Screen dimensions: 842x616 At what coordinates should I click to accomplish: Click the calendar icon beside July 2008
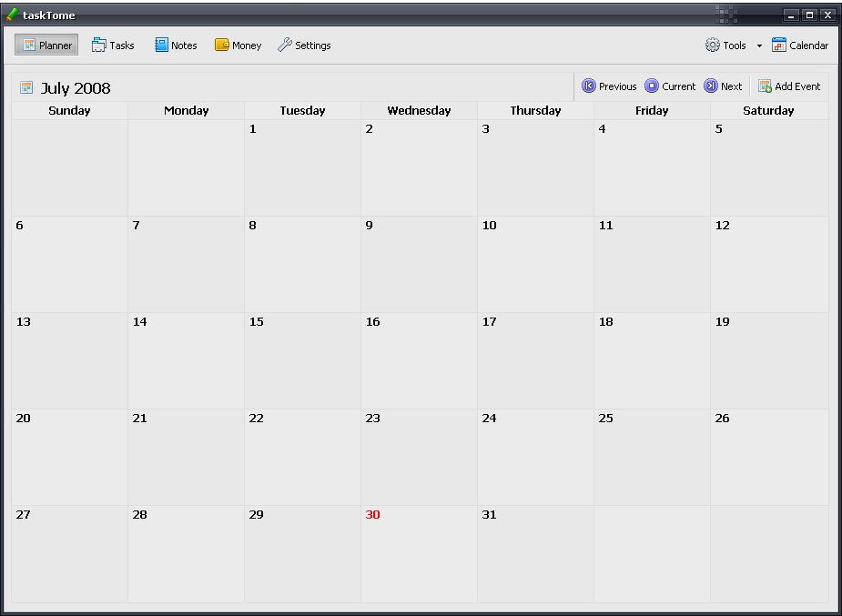point(26,87)
